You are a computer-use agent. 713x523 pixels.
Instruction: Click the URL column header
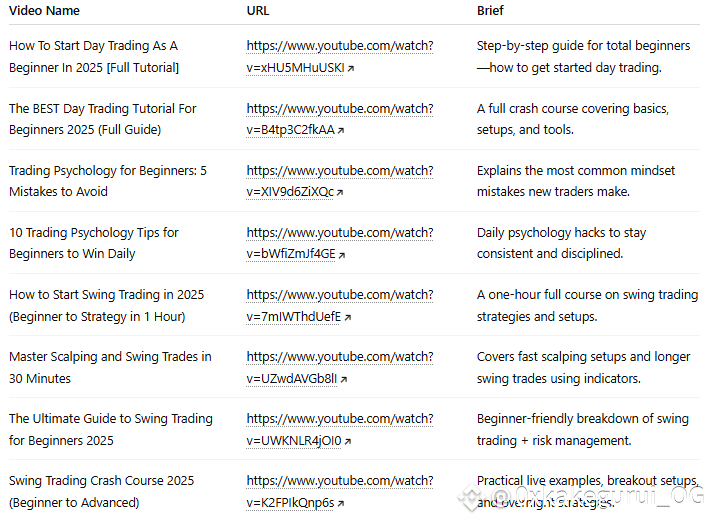coord(258,10)
